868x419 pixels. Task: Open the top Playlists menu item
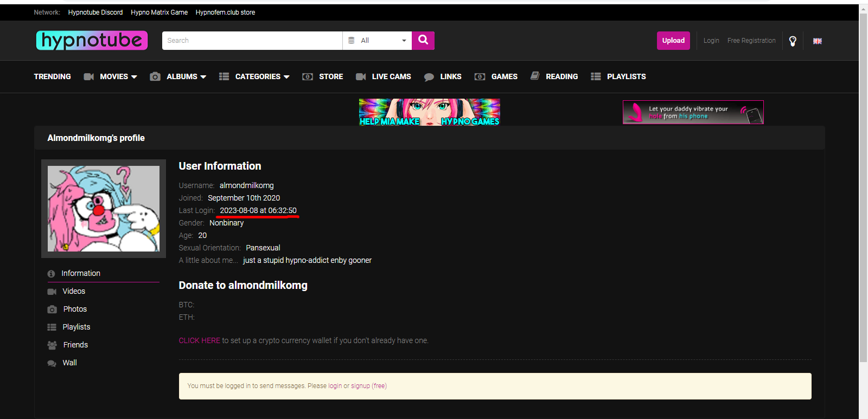(x=627, y=76)
